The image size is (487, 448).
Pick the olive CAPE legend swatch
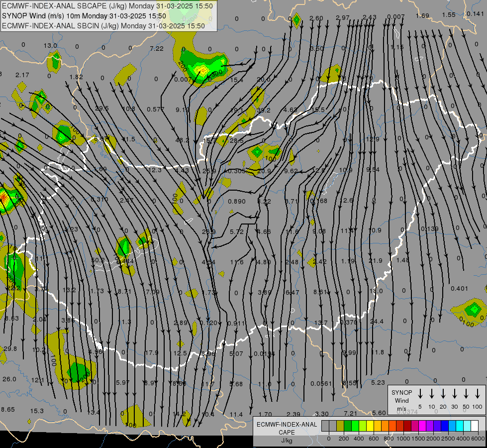click(340, 426)
